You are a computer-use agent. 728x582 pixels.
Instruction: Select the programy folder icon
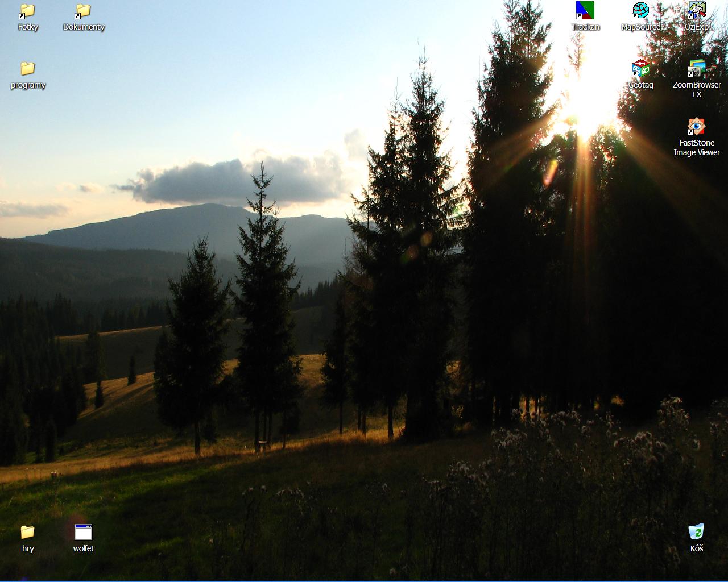27,69
